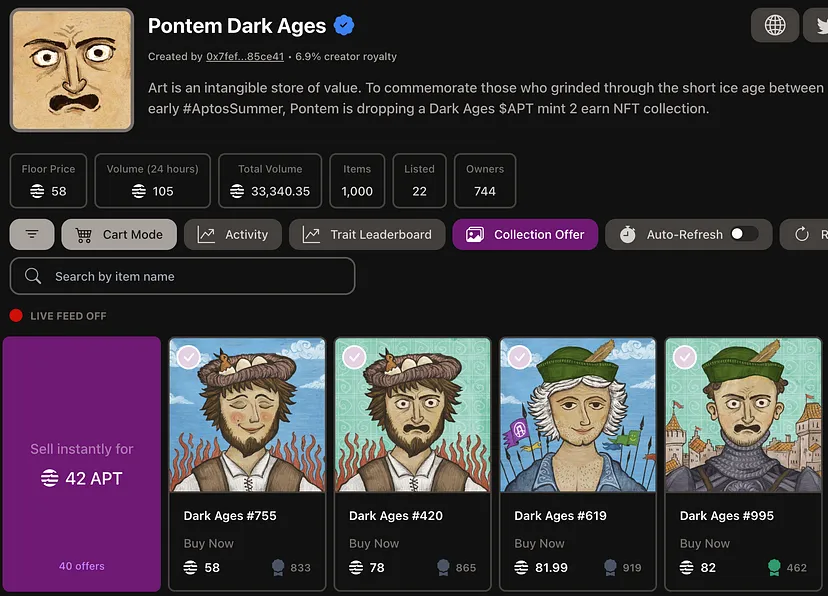The width and height of the screenshot is (828, 596).
Task: Click Buy Now on Dark Ages #755
Action: coord(209,543)
